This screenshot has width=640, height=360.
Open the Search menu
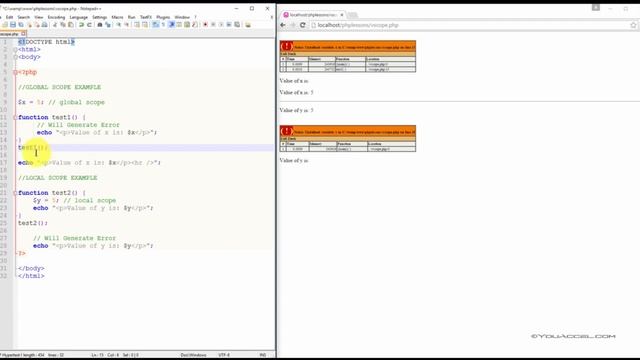coord(24,17)
